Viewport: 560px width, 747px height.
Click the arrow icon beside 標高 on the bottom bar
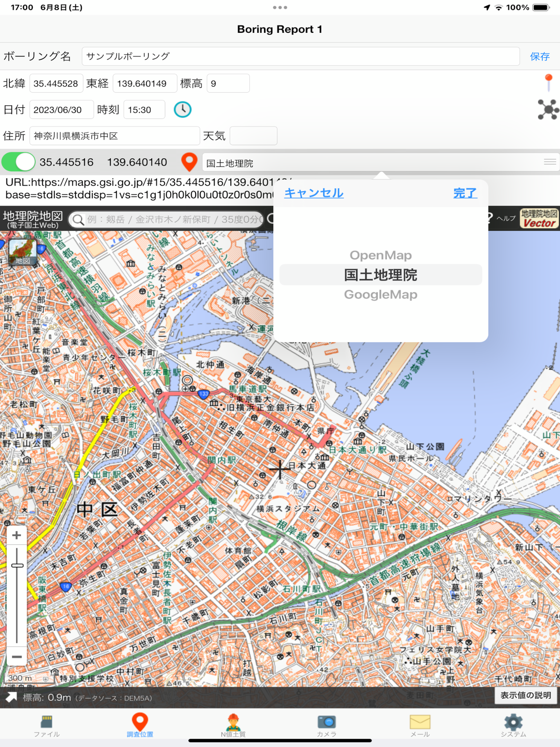[x=11, y=698]
